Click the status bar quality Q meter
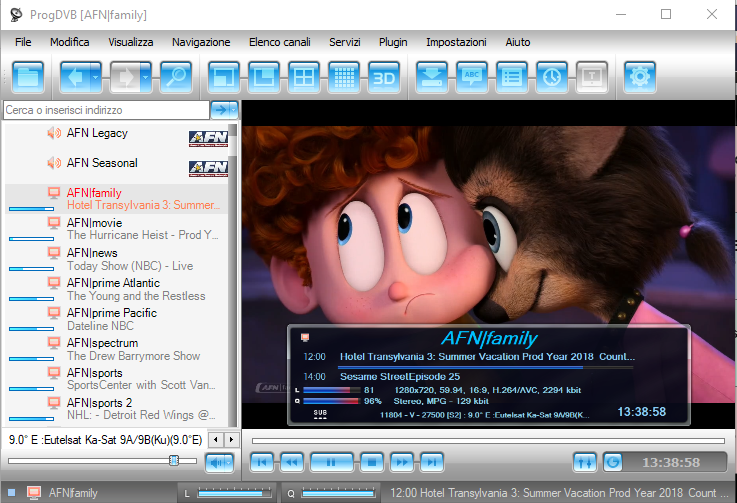The image size is (737, 503). 338,493
